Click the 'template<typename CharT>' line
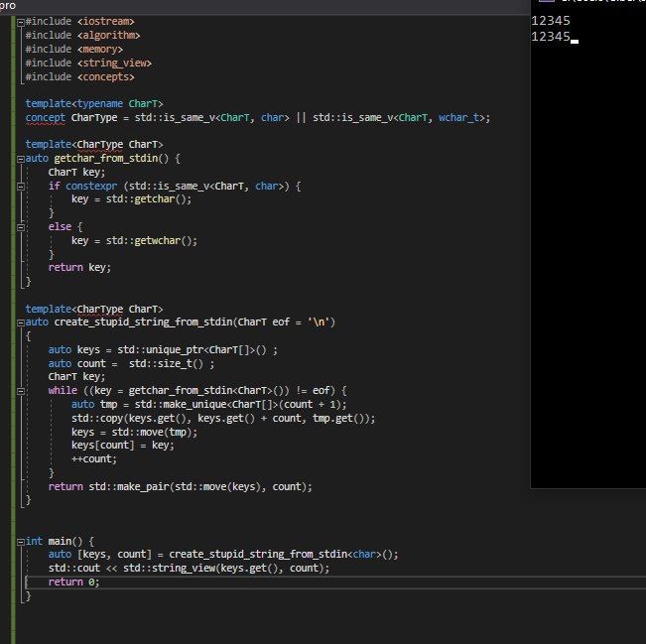 [x=94, y=103]
